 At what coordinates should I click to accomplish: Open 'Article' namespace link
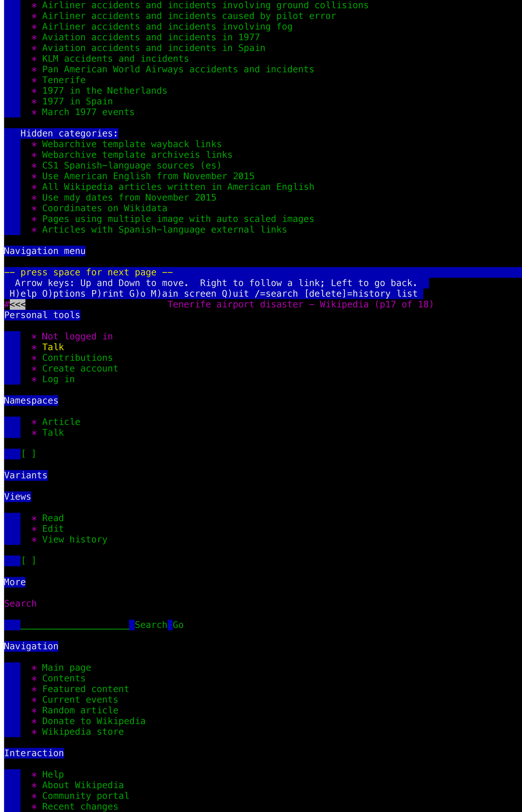pos(61,422)
